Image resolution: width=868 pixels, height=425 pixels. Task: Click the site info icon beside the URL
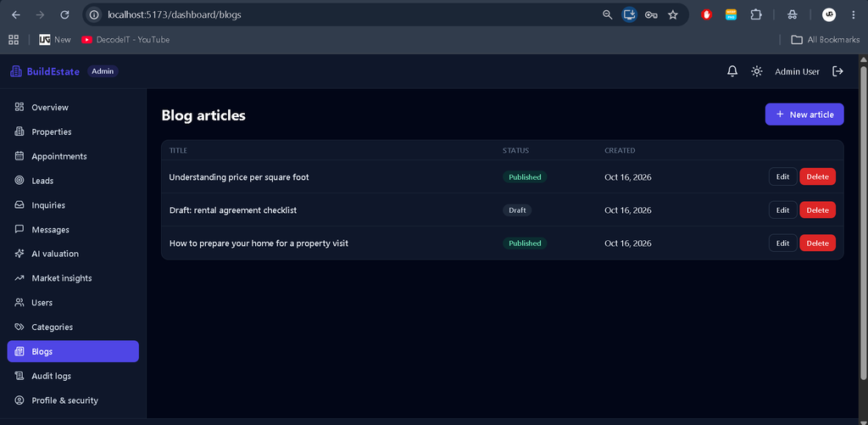click(94, 15)
